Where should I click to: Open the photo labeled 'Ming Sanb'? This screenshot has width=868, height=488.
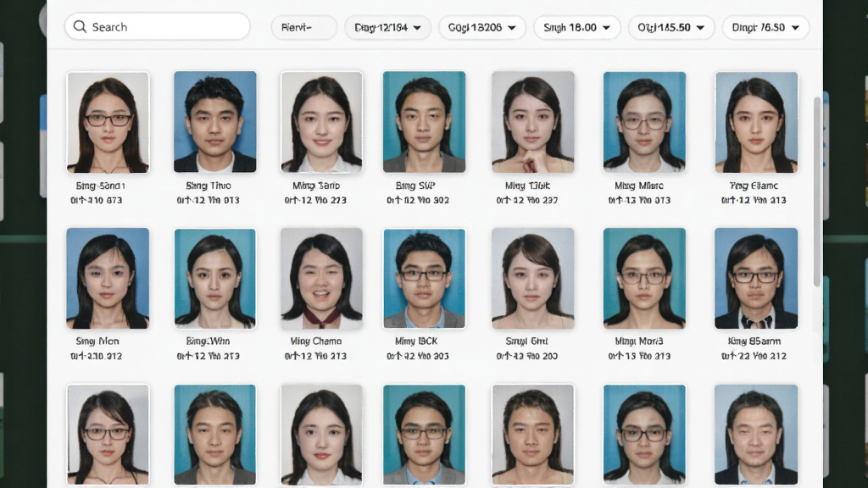pyautogui.click(x=321, y=122)
